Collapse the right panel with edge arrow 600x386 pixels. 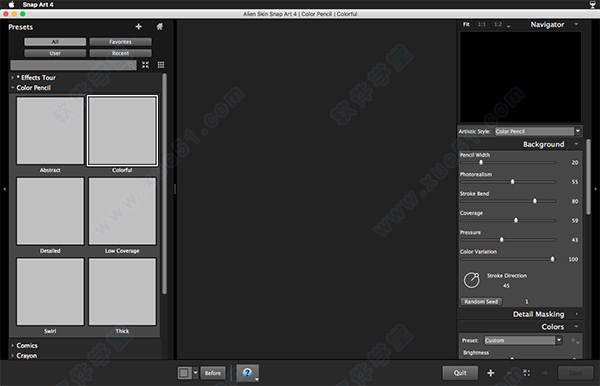pyautogui.click(x=595, y=189)
